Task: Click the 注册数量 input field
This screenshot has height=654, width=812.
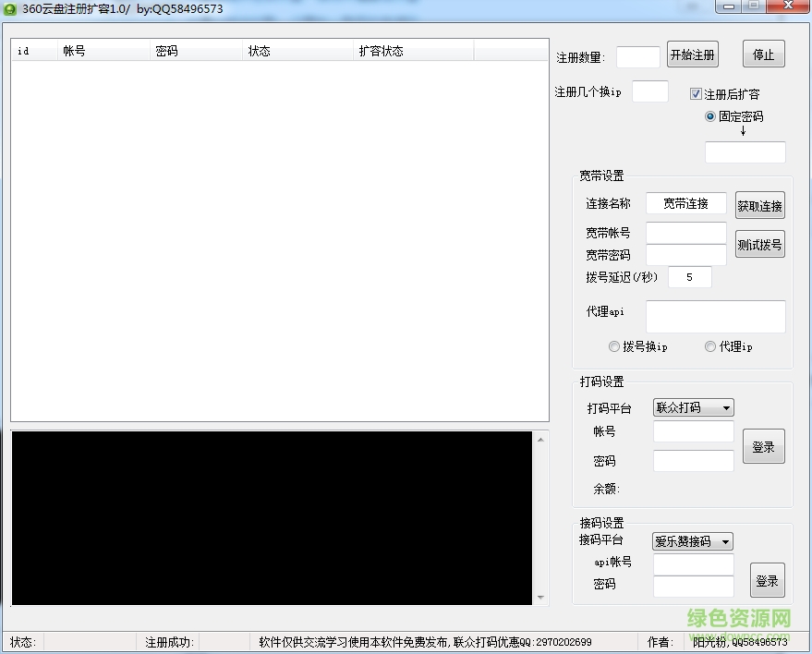Action: click(637, 56)
